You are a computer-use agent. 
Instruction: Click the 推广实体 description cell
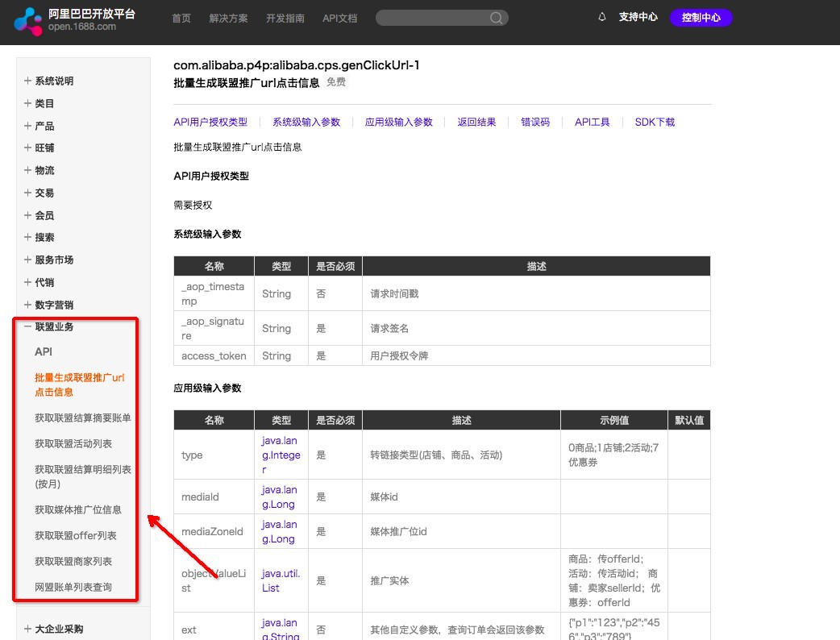[461, 580]
